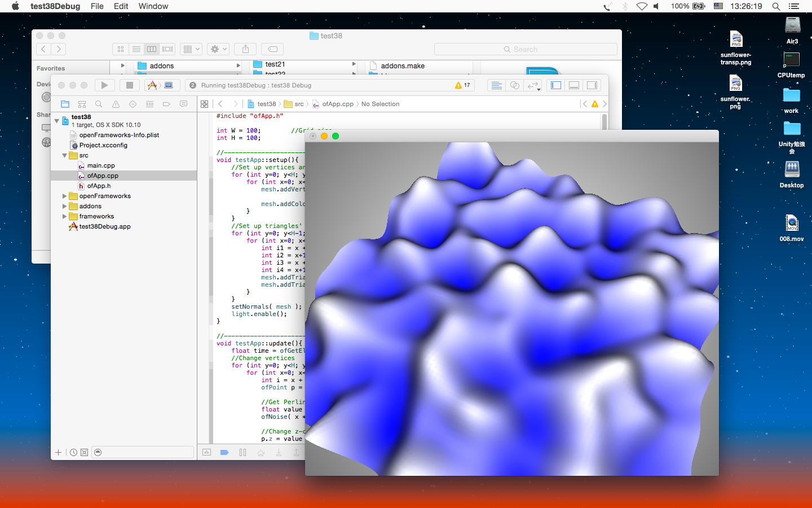The image size is (812, 508).
Task: Stop the running test38Debug app
Action: (x=129, y=85)
